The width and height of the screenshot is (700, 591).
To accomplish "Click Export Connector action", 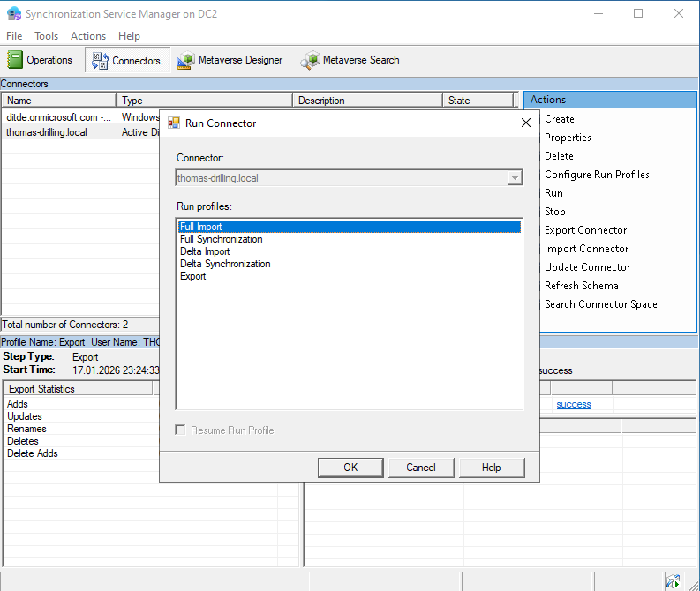I will (586, 230).
